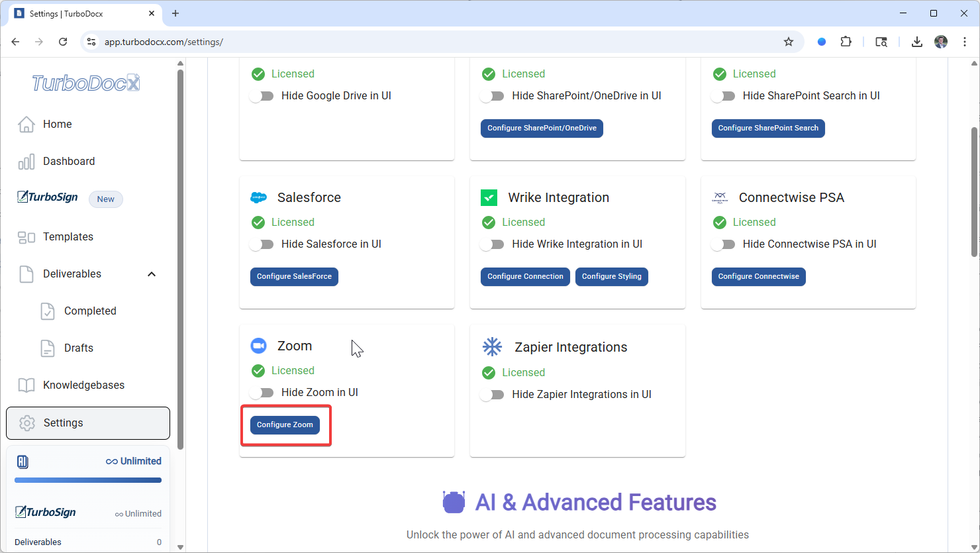
Task: Go back to the previous page
Action: click(x=15, y=42)
